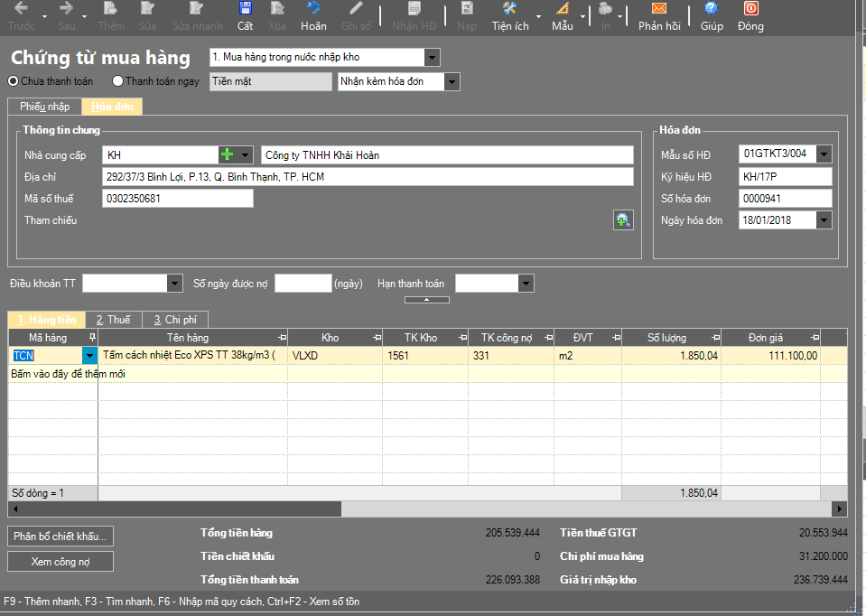The image size is (866, 616).
Task: Click the Ghi sổ post icon
Action: 356,8
